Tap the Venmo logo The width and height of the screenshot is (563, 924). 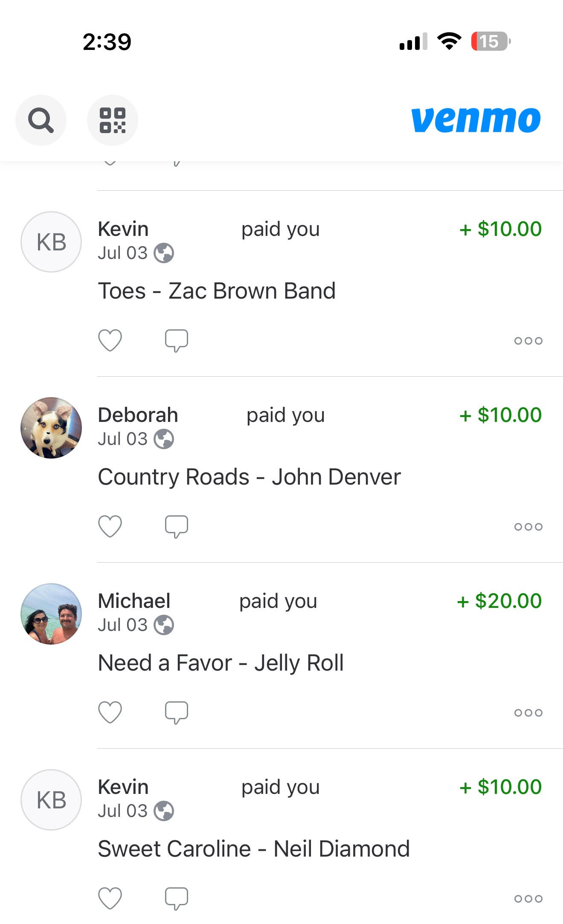[476, 119]
